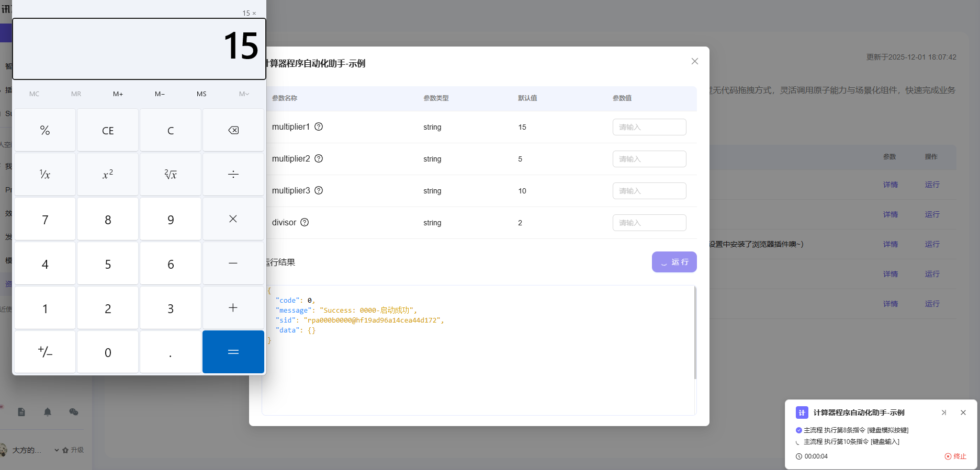Click the 运行 run button in dialog
Image resolution: width=980 pixels, height=470 pixels.
tap(674, 262)
